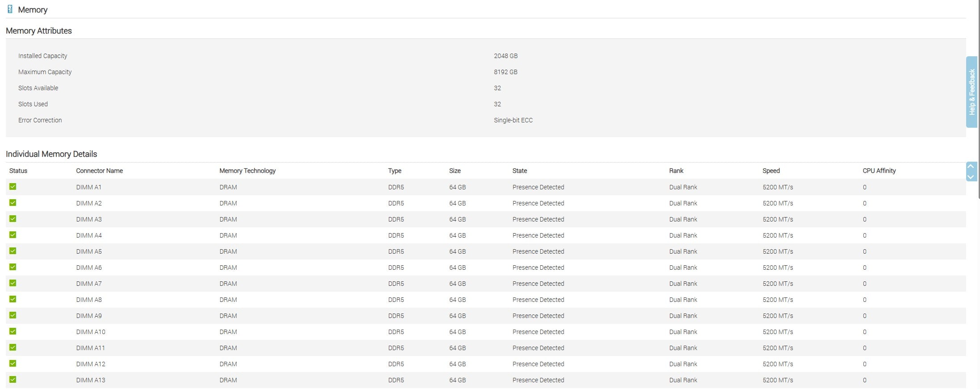
Task: Click the Memory section icon
Action: 10,9
